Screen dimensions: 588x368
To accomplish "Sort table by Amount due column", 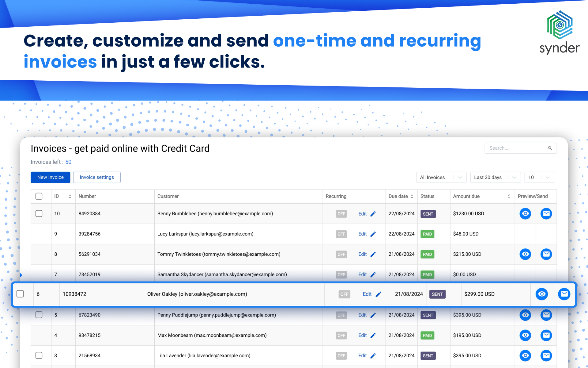I will tap(509, 196).
